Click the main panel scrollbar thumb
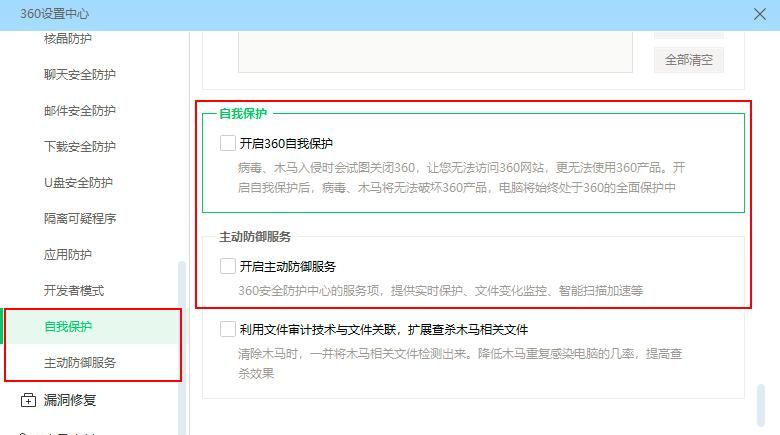Screen dimensions: 780x435 pos(760,405)
